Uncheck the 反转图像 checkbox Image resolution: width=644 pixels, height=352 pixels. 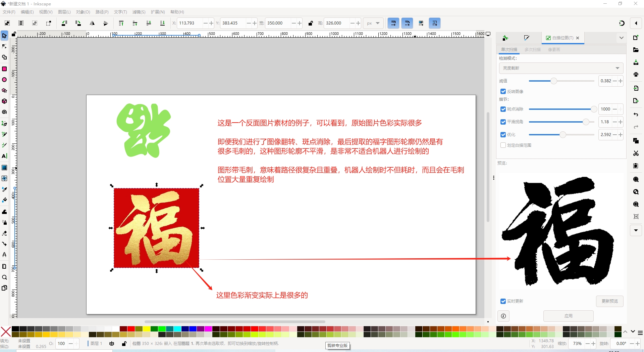tap(503, 91)
